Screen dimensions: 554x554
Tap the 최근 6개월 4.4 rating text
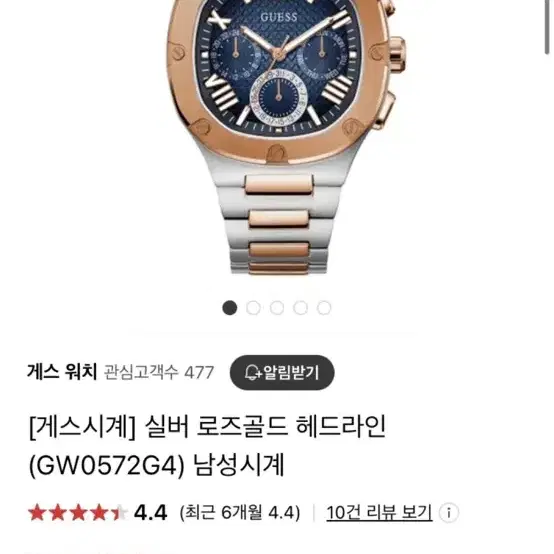coord(240,513)
